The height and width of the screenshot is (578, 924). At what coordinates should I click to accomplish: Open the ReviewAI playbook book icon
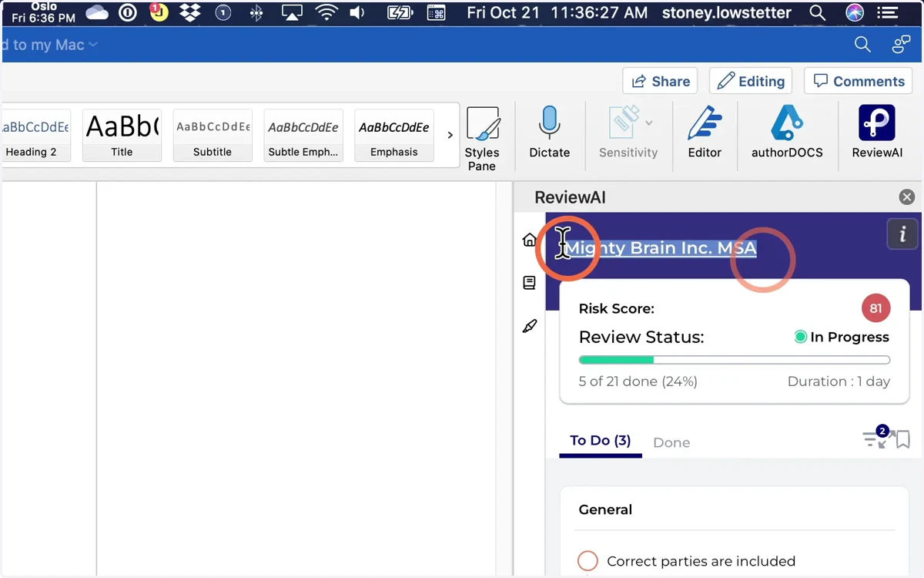(x=529, y=283)
